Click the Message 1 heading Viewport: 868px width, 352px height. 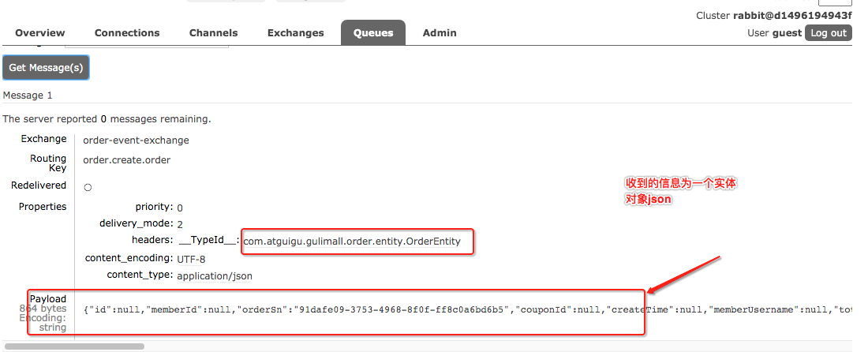(x=28, y=95)
